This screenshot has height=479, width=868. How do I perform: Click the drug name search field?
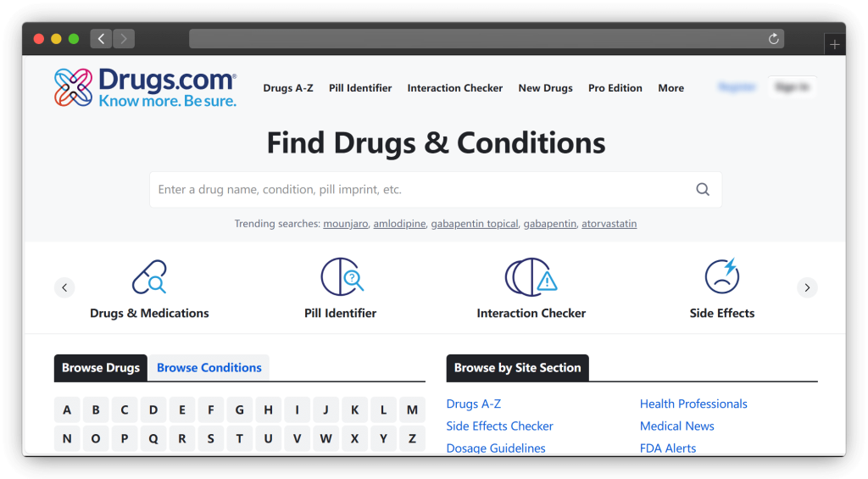pyautogui.click(x=424, y=190)
